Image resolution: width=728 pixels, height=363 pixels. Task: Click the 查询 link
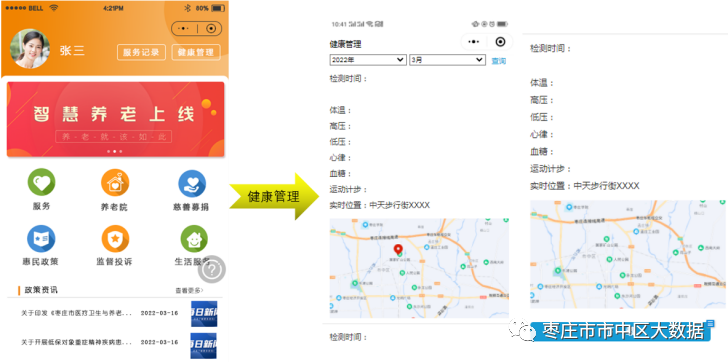point(499,61)
